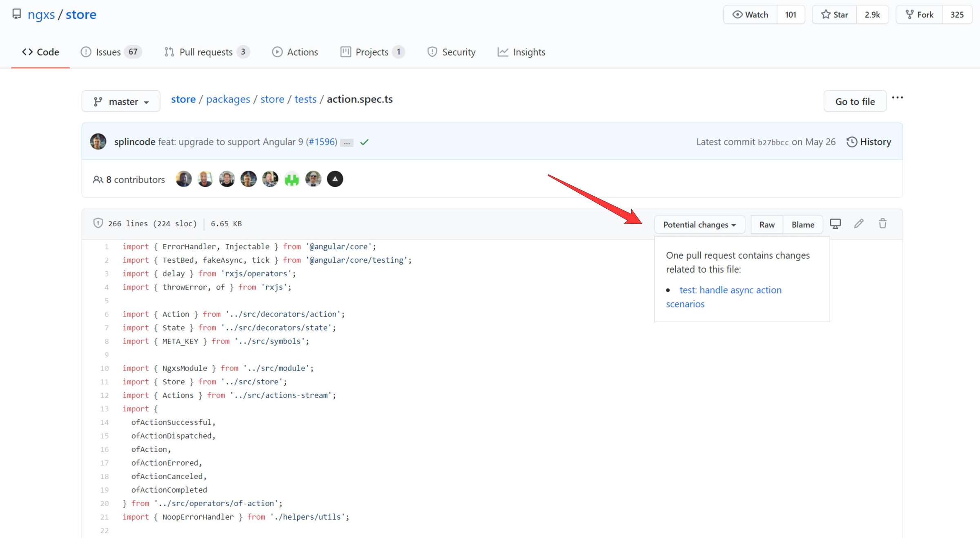Navigate to the tests breadcrumb folder
The height and width of the screenshot is (538, 980).
pos(305,99)
